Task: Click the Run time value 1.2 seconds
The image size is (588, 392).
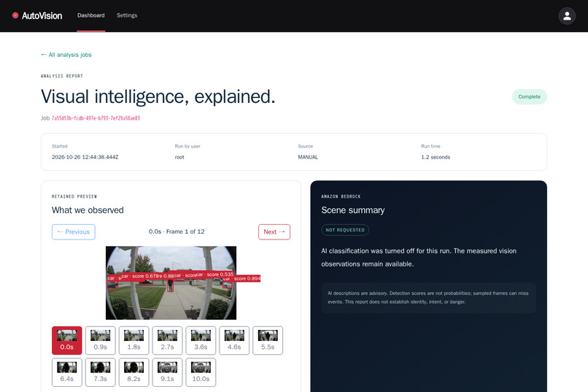Action: (436, 157)
